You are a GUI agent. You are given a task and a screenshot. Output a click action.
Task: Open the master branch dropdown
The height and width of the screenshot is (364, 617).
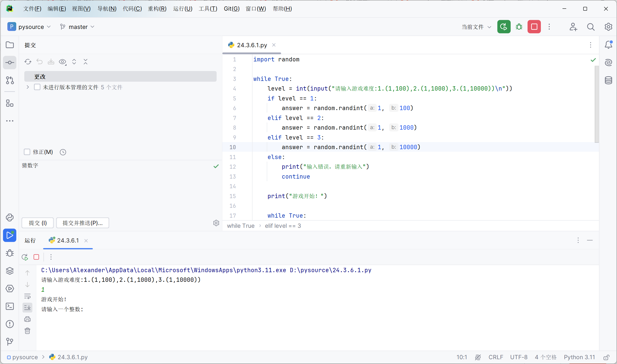click(77, 27)
